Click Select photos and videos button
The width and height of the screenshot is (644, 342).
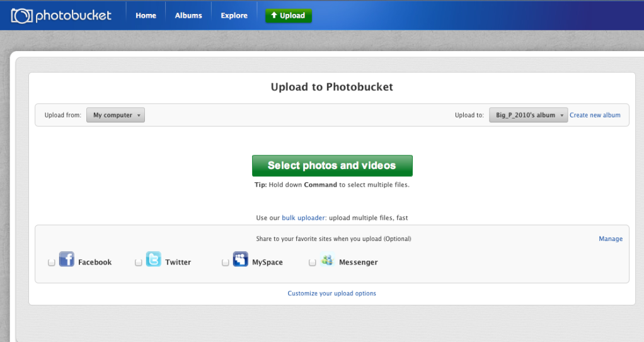(x=332, y=166)
